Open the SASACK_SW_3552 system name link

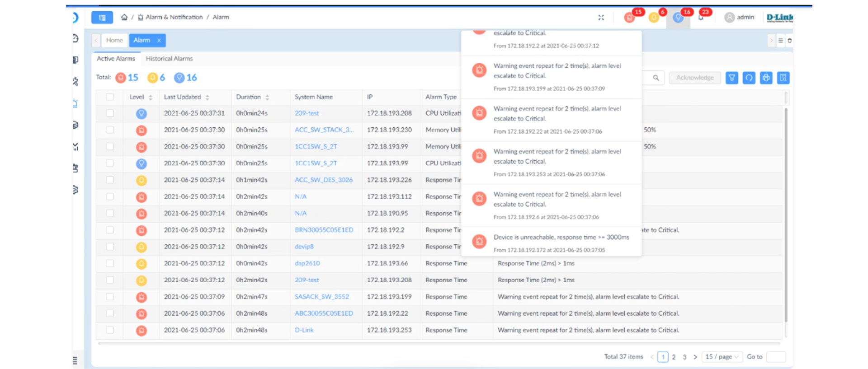click(321, 297)
